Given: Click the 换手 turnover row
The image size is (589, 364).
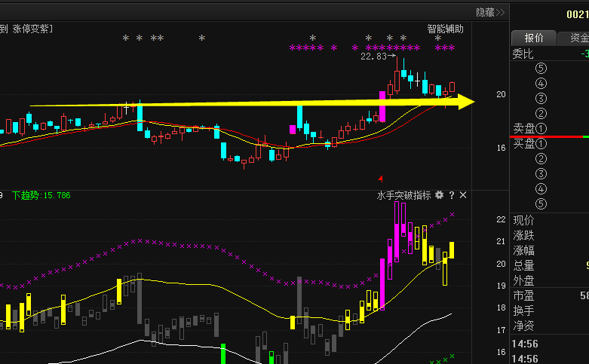Looking at the screenshot, I should tap(523, 310).
